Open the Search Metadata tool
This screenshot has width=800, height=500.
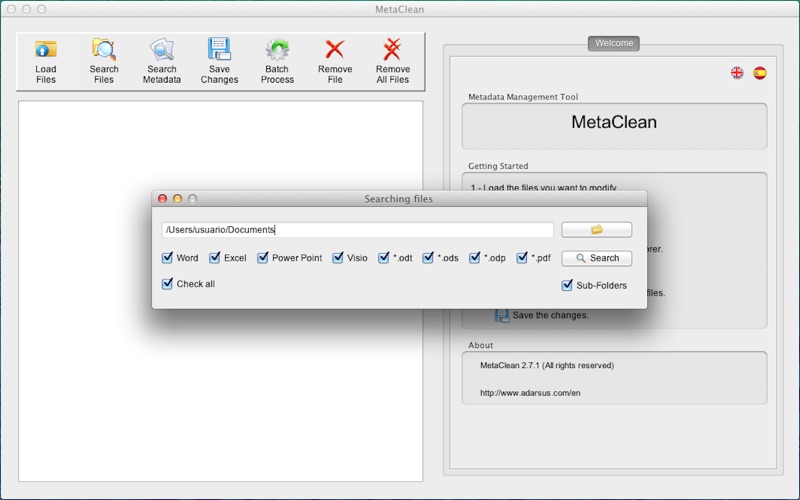[x=162, y=61]
